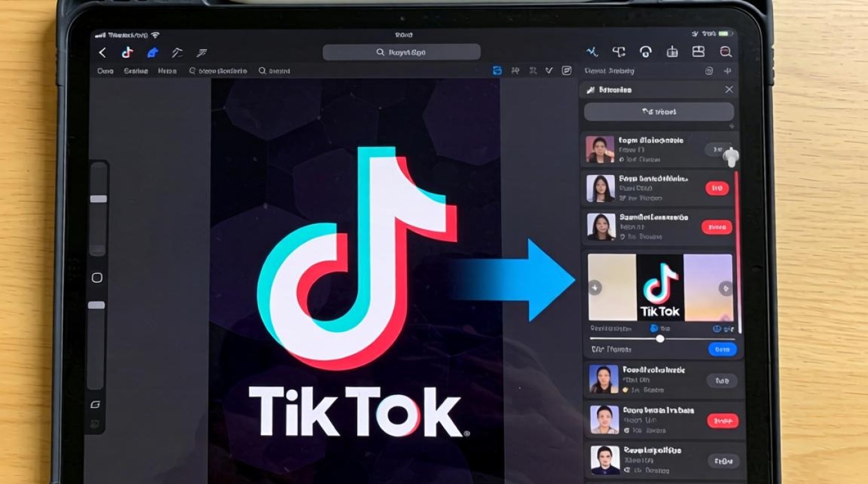Open the first profile photo in the side panel list

pos(600,149)
